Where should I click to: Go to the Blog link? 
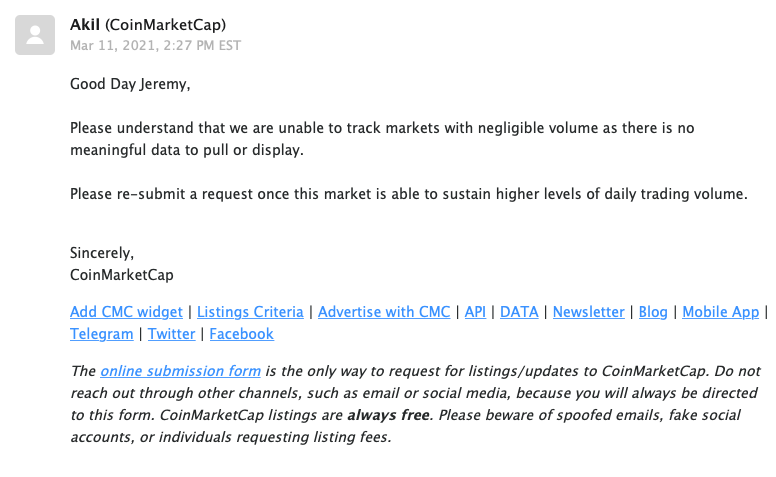coord(653,312)
